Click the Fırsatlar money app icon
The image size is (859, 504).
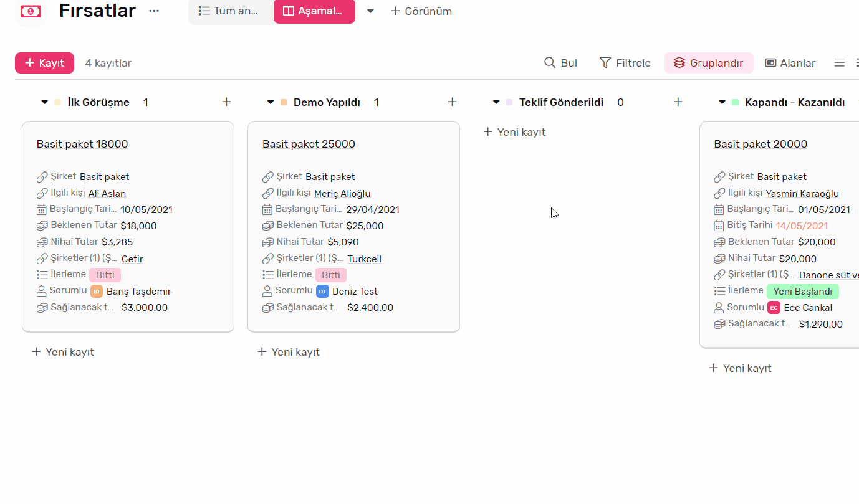point(31,11)
